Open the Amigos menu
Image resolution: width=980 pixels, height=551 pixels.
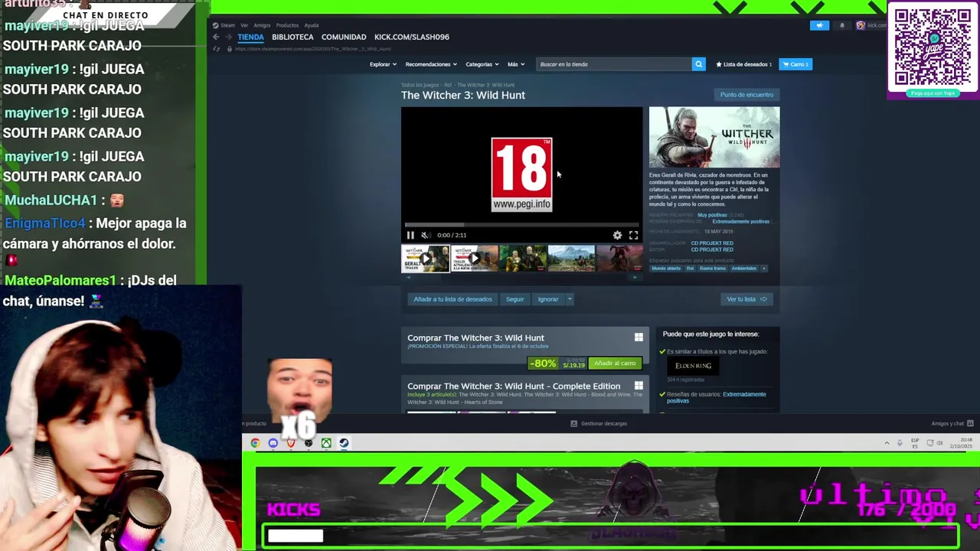262,25
